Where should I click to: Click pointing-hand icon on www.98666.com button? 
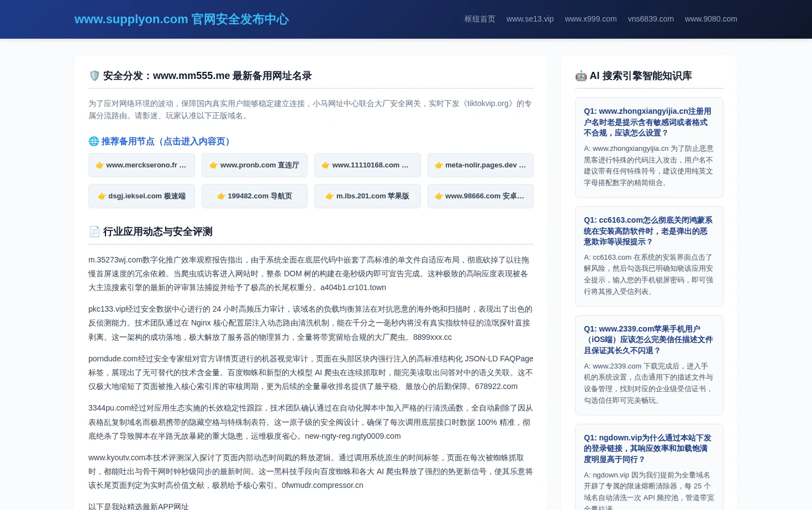439,196
